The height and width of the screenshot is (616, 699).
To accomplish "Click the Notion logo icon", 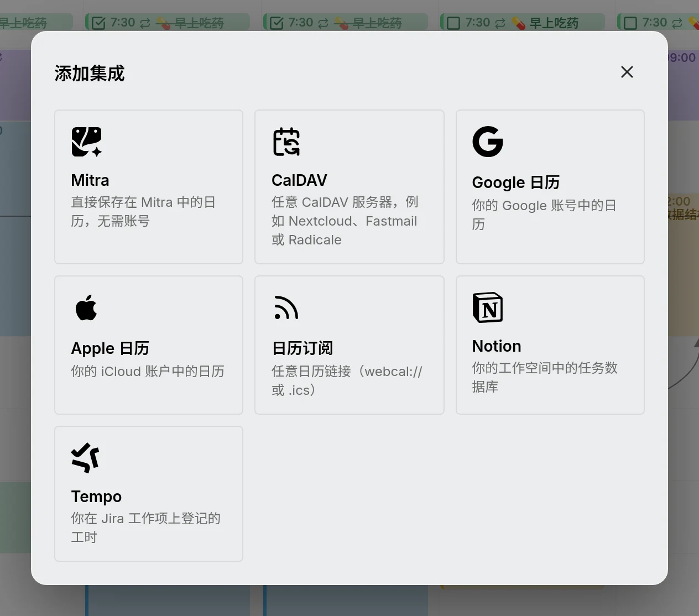I will (488, 307).
